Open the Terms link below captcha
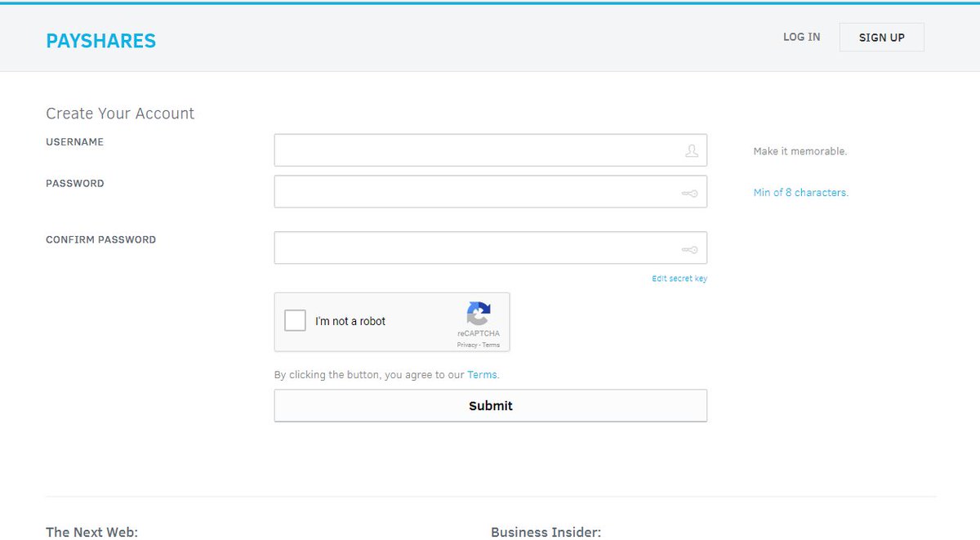Screen dimensions: 980x540 (x=482, y=375)
